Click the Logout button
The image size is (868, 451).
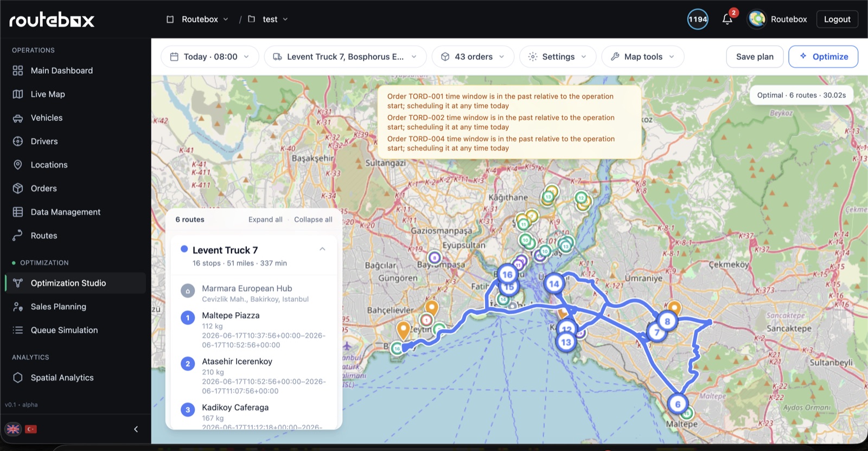point(837,20)
